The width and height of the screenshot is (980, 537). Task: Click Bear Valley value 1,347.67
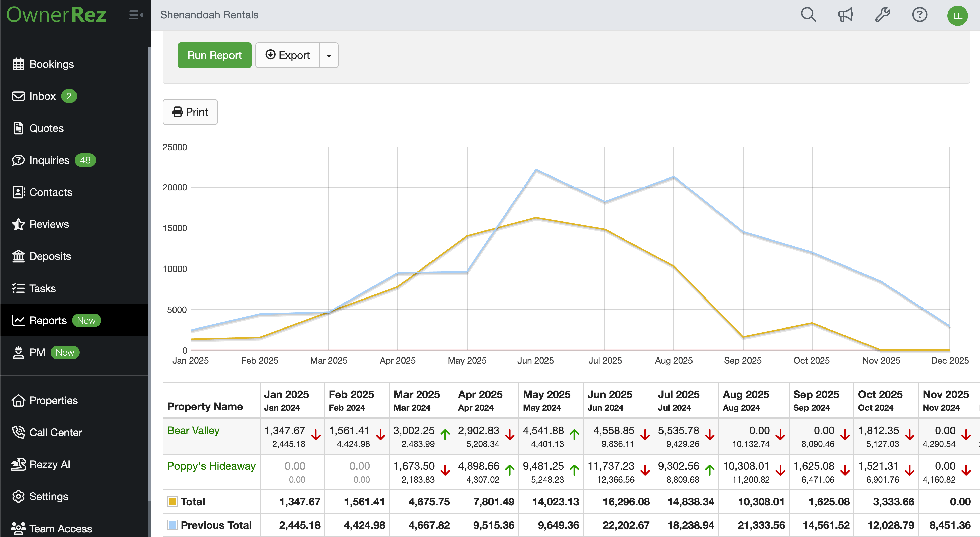[x=284, y=431]
